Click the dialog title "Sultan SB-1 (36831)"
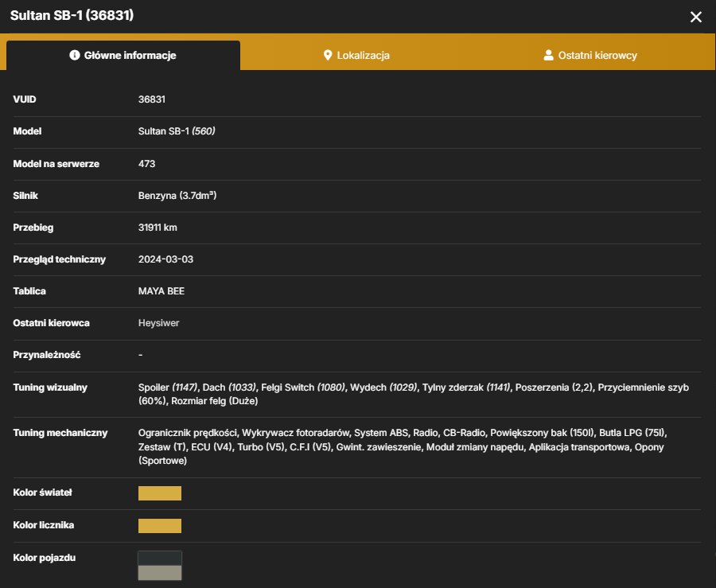 click(72, 16)
